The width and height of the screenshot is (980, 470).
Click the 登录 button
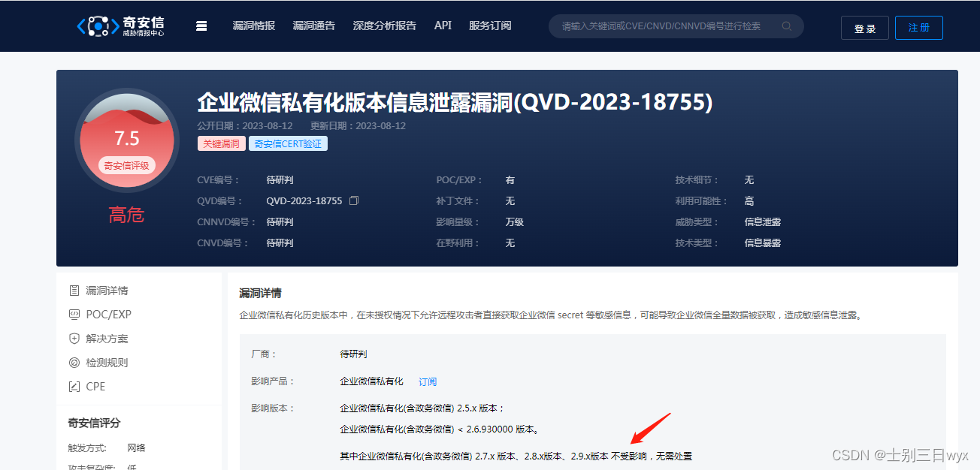(x=865, y=29)
